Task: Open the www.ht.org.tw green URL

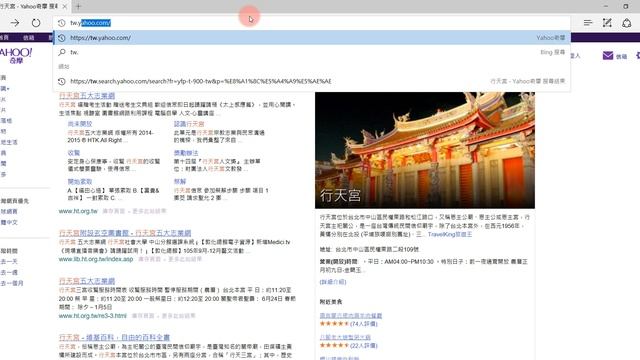Action: pos(78,211)
